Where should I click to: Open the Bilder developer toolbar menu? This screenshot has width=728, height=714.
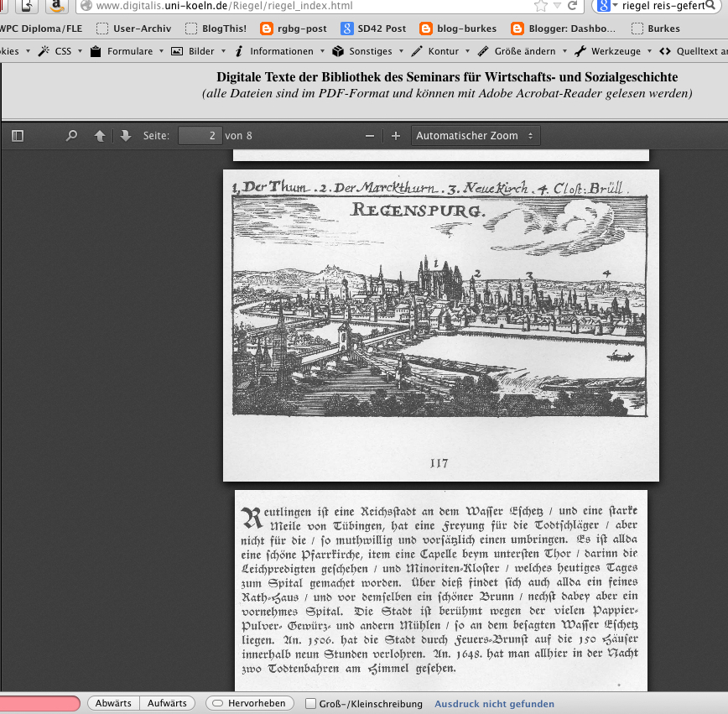click(201, 51)
